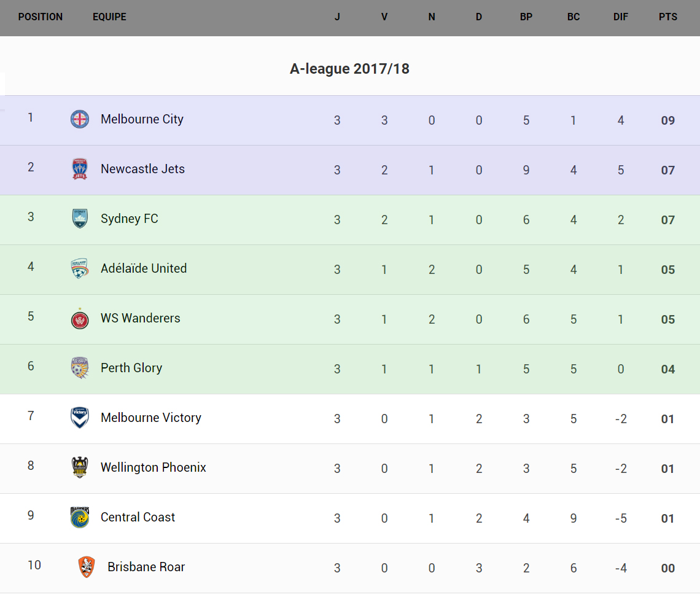Click the Brisbane Roar team name
Screen dimensions: 700x597
click(146, 567)
